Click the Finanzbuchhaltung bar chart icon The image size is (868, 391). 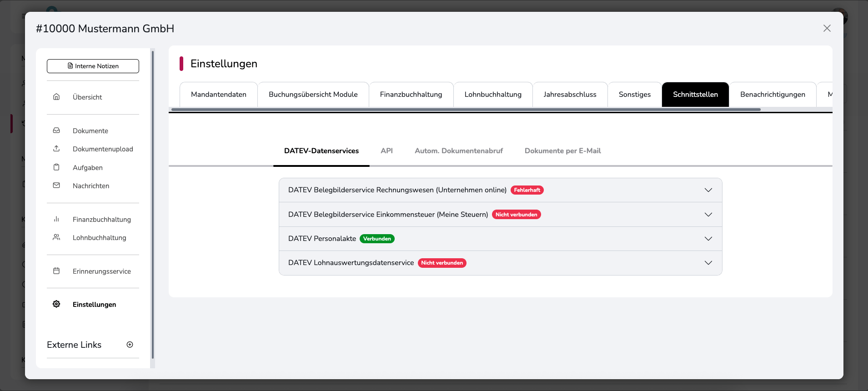pyautogui.click(x=56, y=219)
